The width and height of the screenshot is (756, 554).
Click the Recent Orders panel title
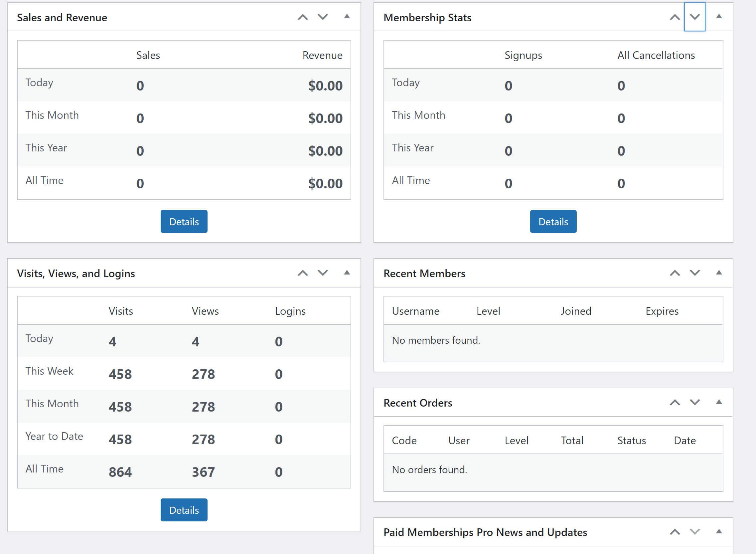[x=417, y=403]
